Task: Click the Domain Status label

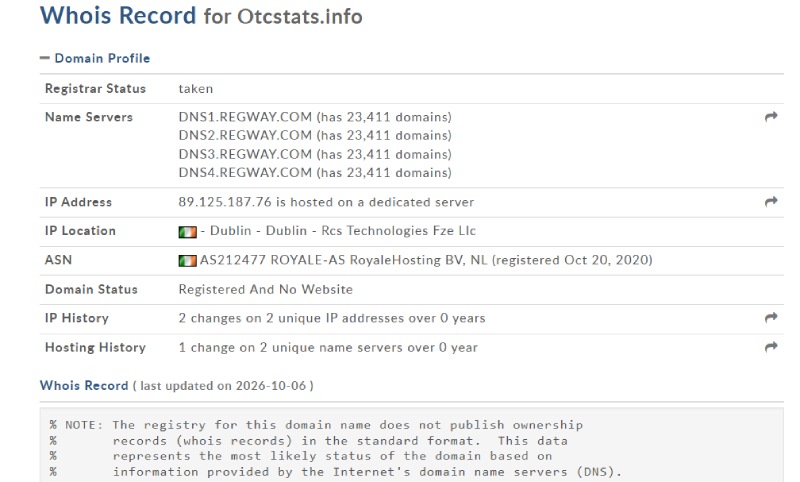Action: pos(91,289)
